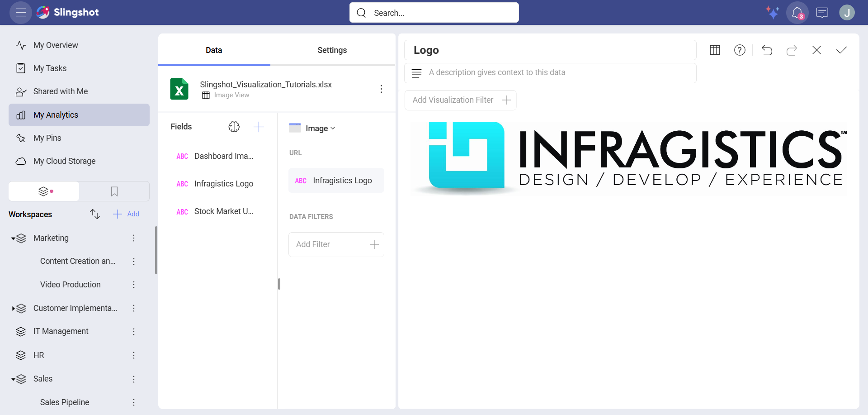Add Visualization Filter
868x415 pixels.
tap(461, 100)
